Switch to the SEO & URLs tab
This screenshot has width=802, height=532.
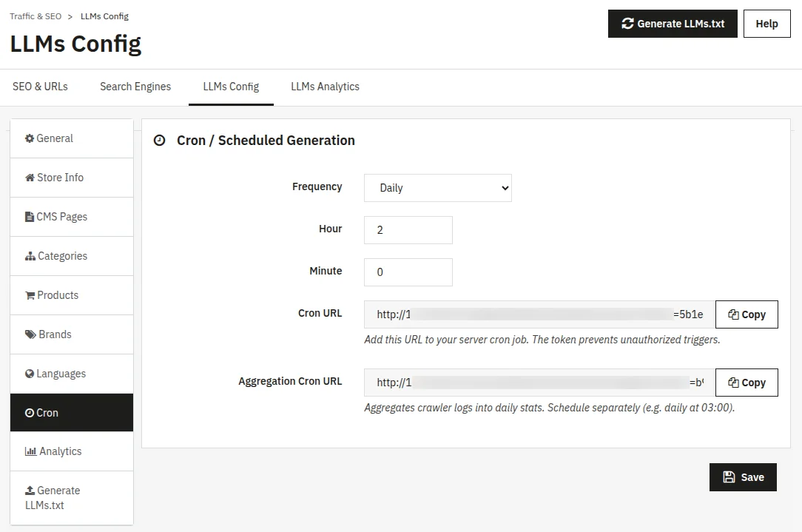[40, 87]
